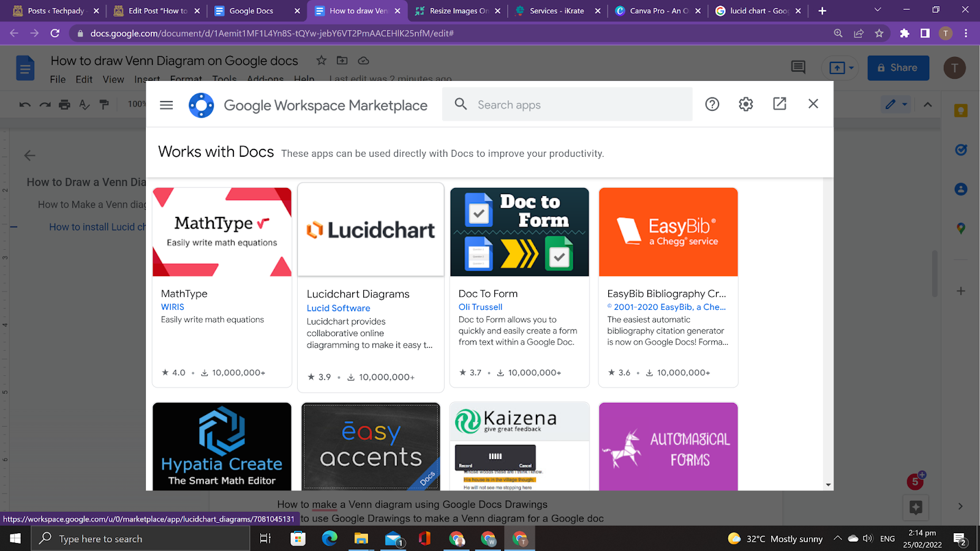Screen dimensions: 980x551
Task: Redo the action in Docs toolbar
Action: point(45,105)
